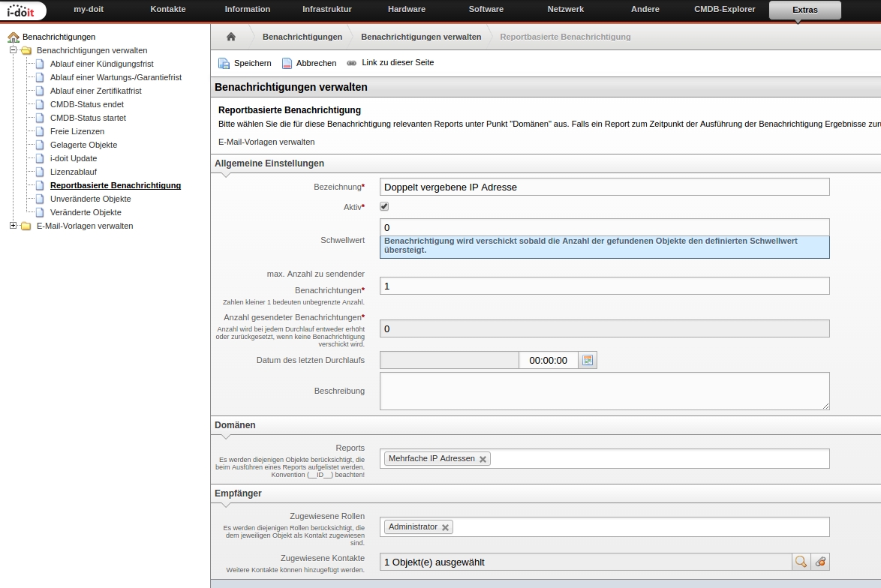
Task: Click document icon next to CMDB-Status startet
Action: coord(40,118)
